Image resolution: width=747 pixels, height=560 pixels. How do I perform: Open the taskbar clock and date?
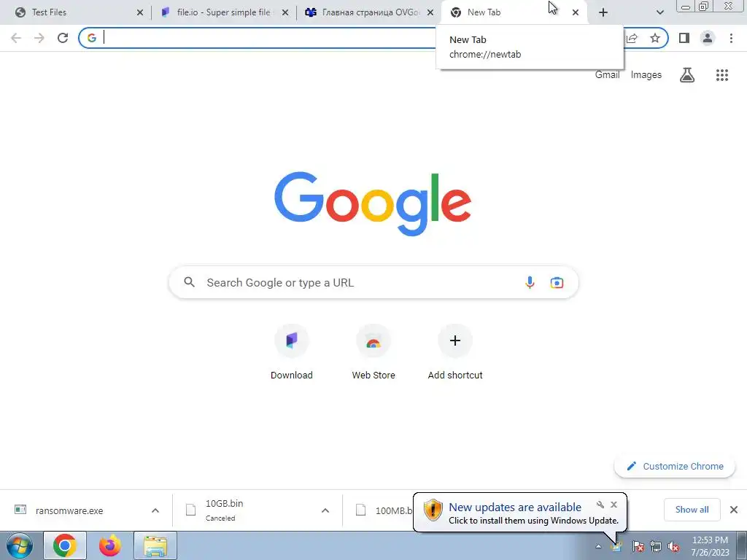click(711, 546)
